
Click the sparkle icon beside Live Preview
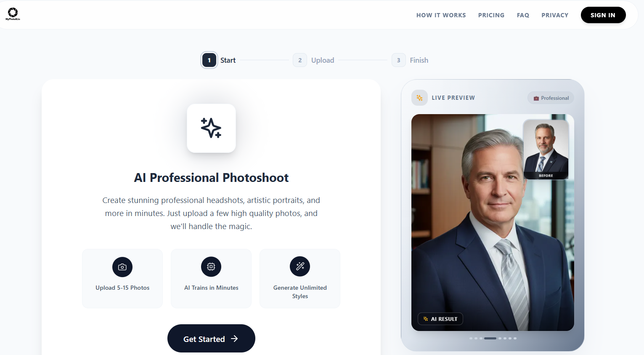point(419,98)
